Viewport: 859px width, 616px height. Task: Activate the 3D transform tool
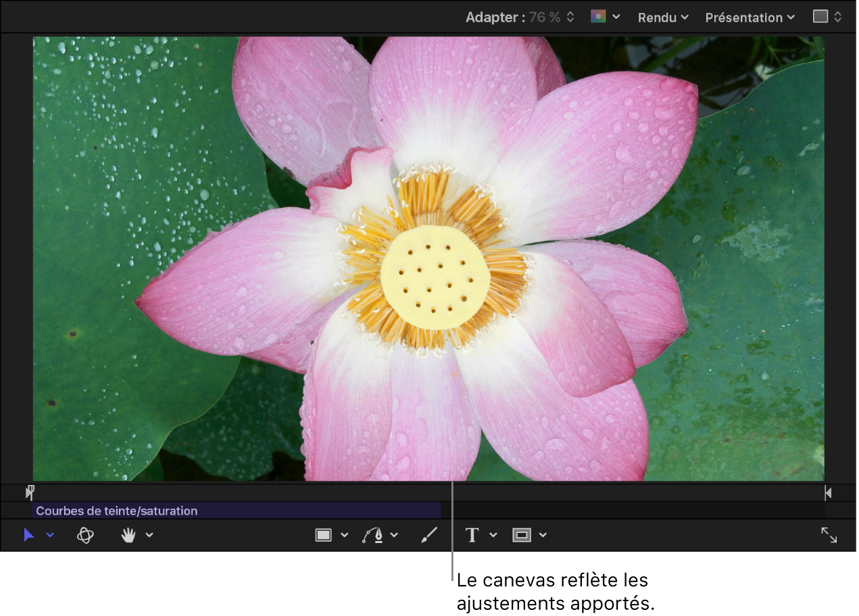(84, 535)
